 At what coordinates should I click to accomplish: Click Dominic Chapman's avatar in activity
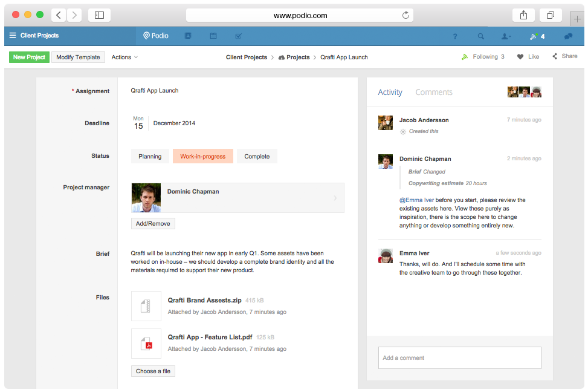point(386,162)
